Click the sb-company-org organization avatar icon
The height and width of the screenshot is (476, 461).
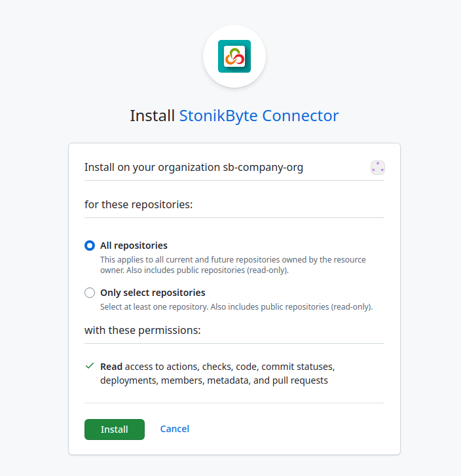coord(377,167)
